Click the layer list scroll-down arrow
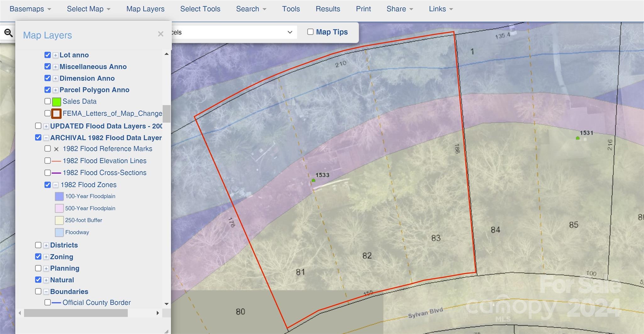Screen dimensions: 644x334 pyautogui.click(x=167, y=304)
